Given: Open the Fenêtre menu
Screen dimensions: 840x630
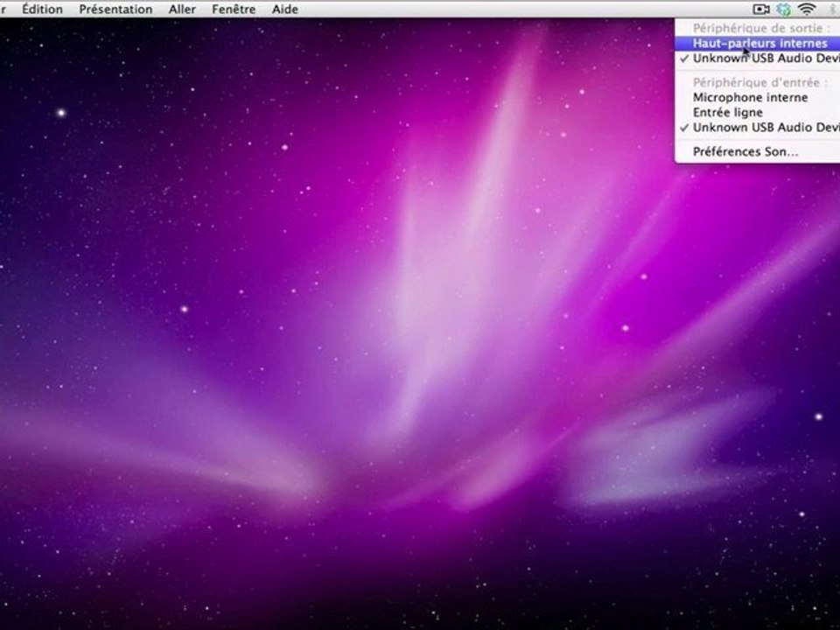Looking at the screenshot, I should [234, 9].
